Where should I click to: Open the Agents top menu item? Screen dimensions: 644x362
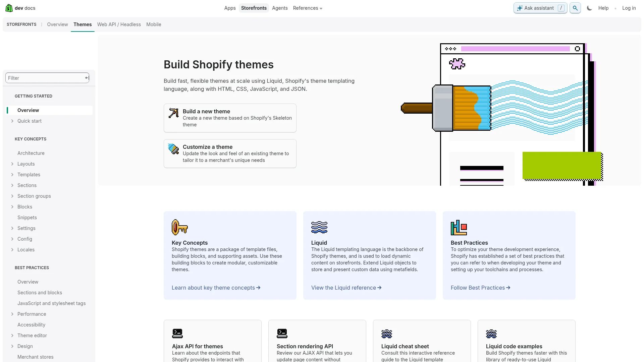(x=280, y=8)
